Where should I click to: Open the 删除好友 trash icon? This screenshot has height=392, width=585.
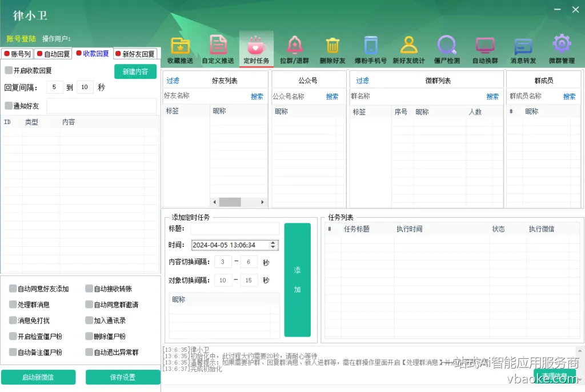(332, 50)
